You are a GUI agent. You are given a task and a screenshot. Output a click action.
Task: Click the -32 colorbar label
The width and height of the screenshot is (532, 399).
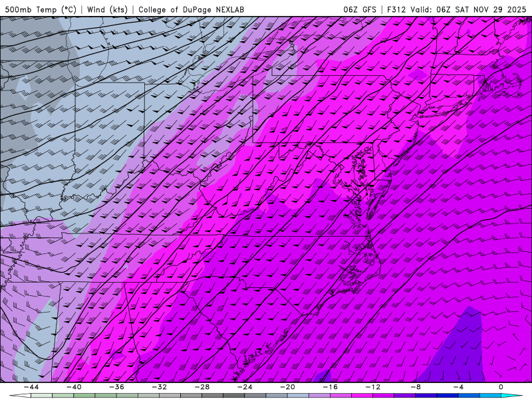[x=160, y=387]
